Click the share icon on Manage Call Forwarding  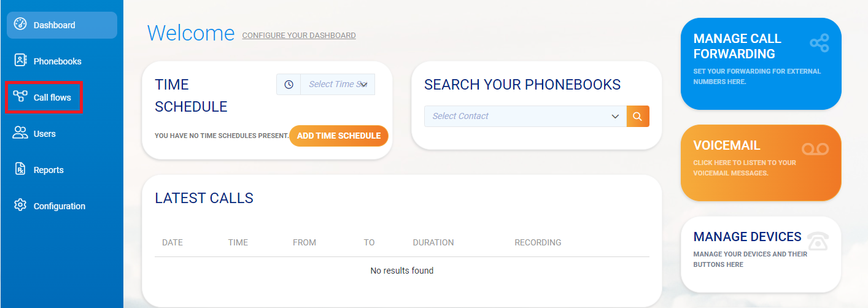pos(819,43)
